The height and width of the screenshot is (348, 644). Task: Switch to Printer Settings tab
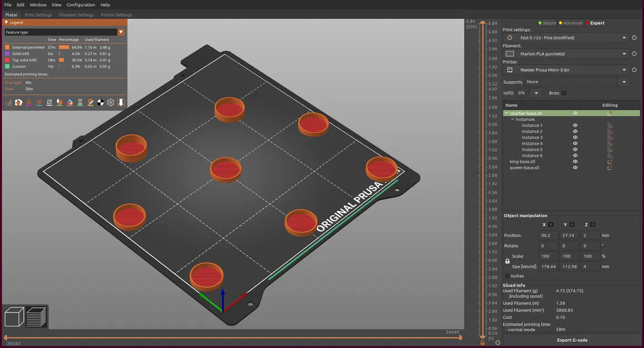[116, 15]
